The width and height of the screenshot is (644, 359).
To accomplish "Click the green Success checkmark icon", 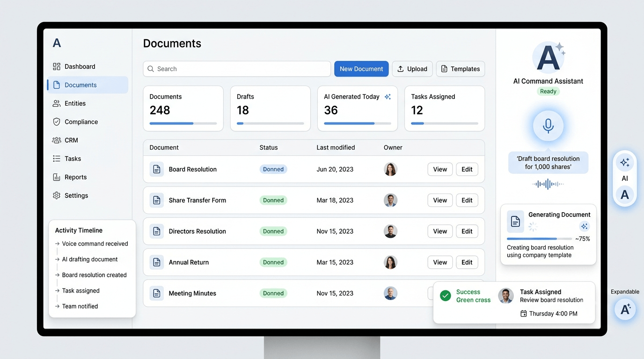I will tap(446, 295).
